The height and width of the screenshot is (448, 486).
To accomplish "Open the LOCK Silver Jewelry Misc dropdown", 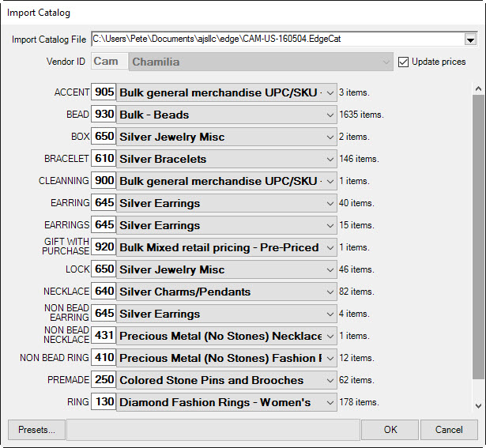I will (x=330, y=269).
